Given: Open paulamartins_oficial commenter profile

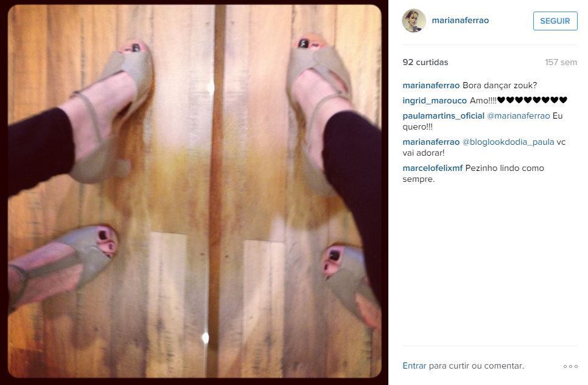Looking at the screenshot, I should (444, 116).
